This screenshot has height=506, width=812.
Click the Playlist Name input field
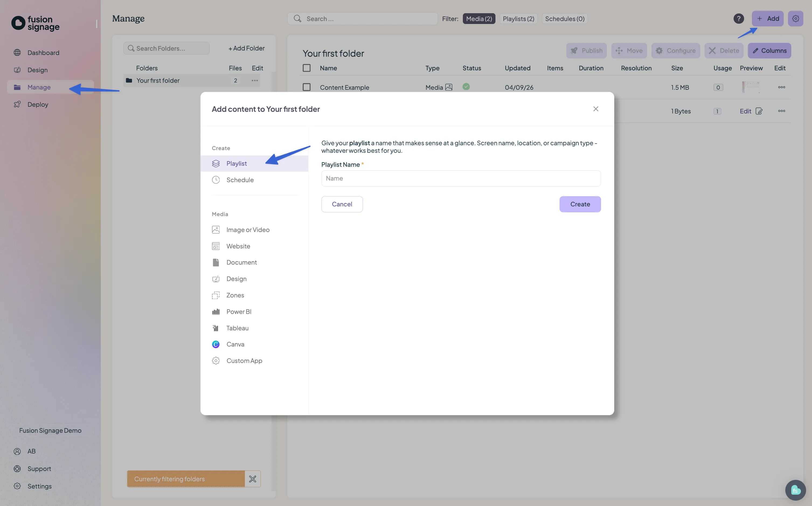(461, 178)
